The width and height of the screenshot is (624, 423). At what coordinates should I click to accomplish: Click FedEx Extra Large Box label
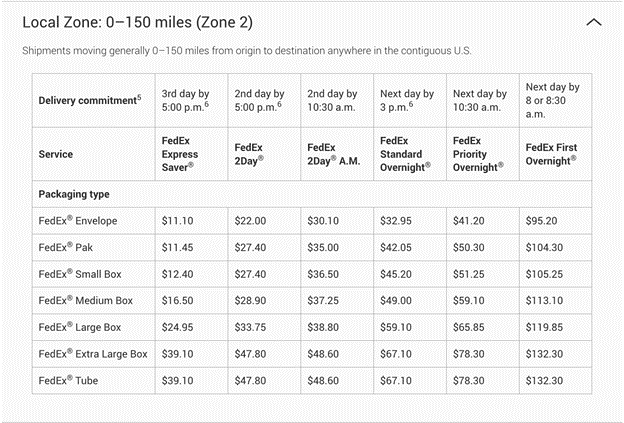point(92,354)
